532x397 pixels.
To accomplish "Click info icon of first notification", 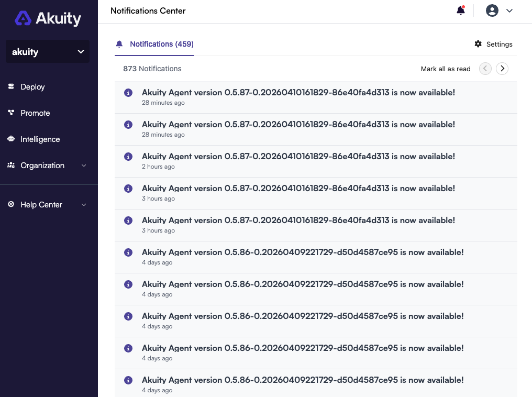I will pos(128,93).
